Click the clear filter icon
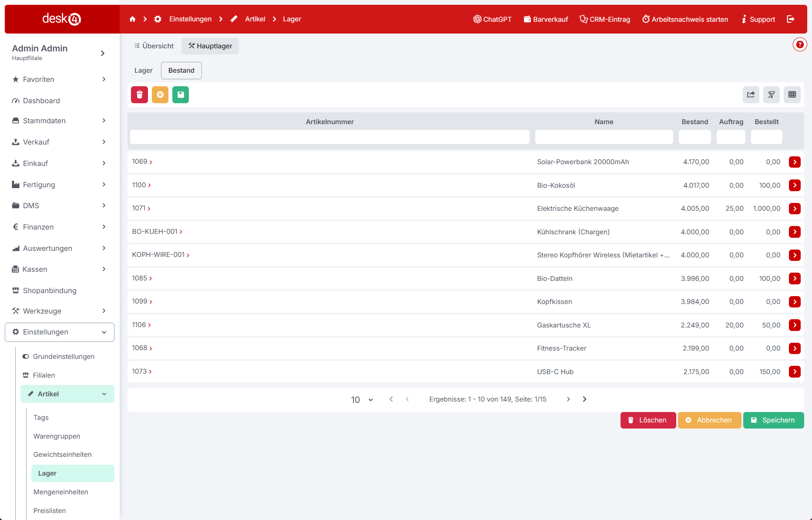The image size is (812, 520). coord(771,95)
